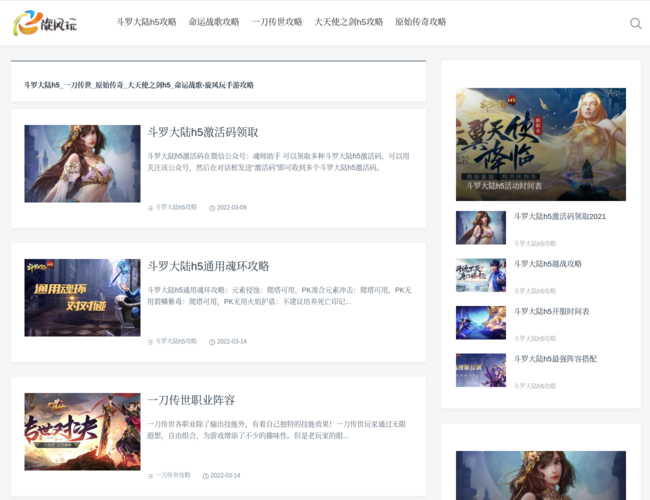Viewport: 650px width, 500px height.
Task: Click category label under 激活码领取2021 sidebar item
Action: tap(535, 243)
